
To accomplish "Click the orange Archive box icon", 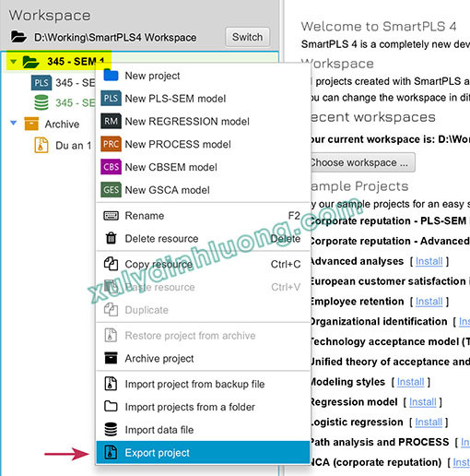I will (x=31, y=124).
